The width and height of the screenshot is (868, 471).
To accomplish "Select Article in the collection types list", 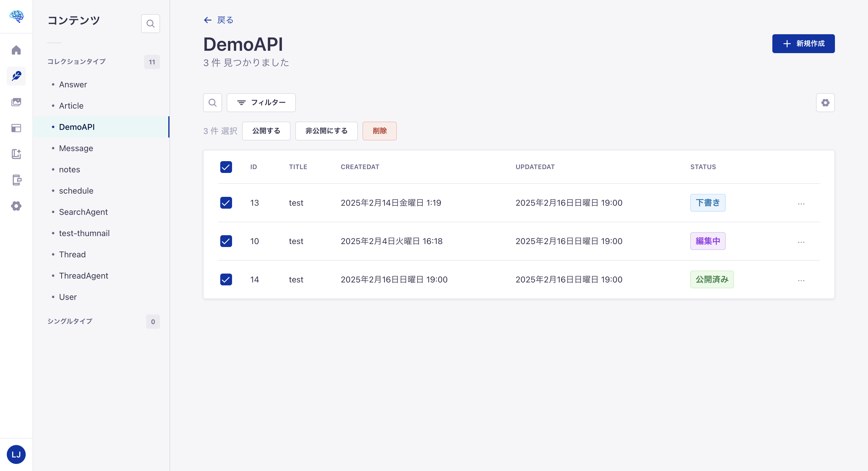I will (x=71, y=106).
